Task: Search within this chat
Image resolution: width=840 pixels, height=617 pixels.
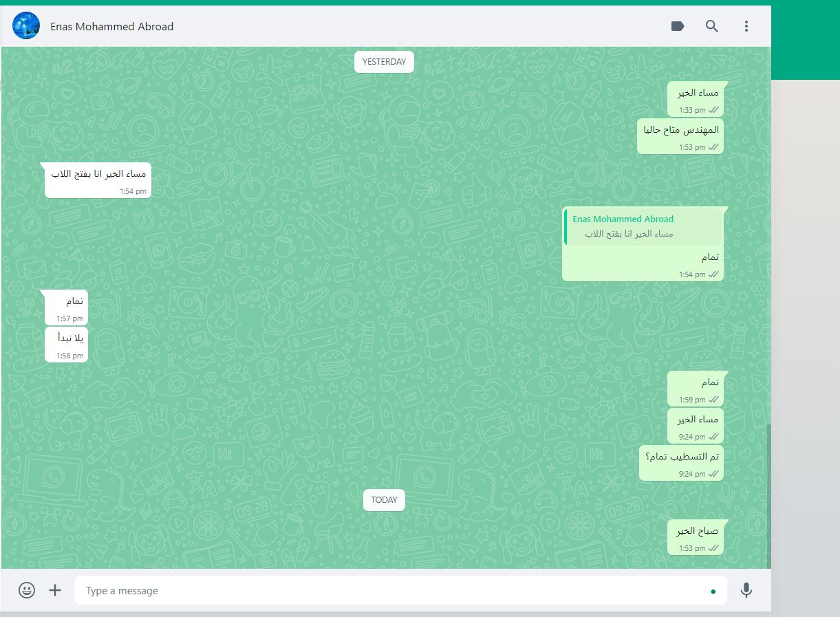Action: (712, 26)
